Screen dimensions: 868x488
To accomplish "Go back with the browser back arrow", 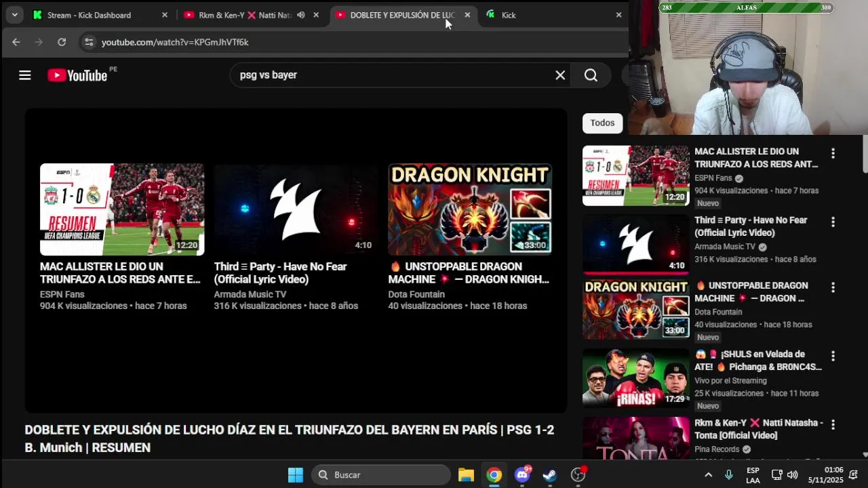I will [16, 42].
